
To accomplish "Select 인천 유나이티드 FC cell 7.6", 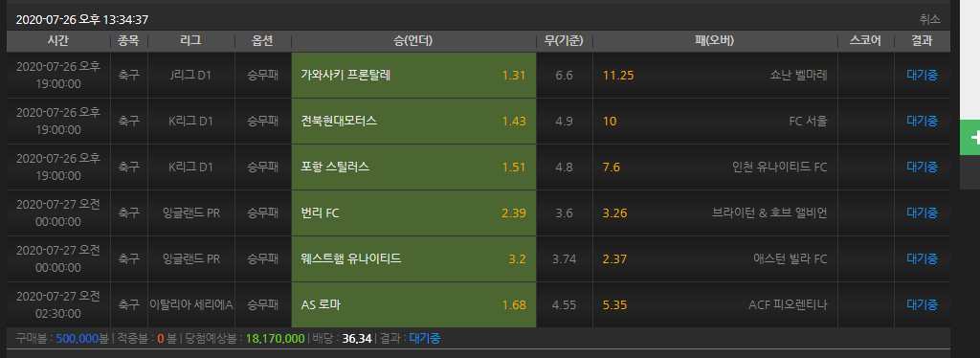I will [715, 167].
